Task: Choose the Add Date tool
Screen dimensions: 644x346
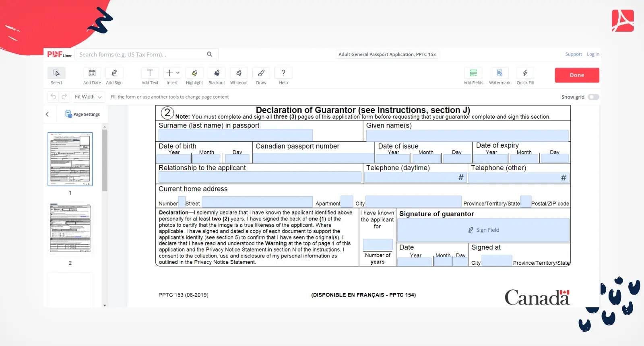Action: tap(92, 73)
